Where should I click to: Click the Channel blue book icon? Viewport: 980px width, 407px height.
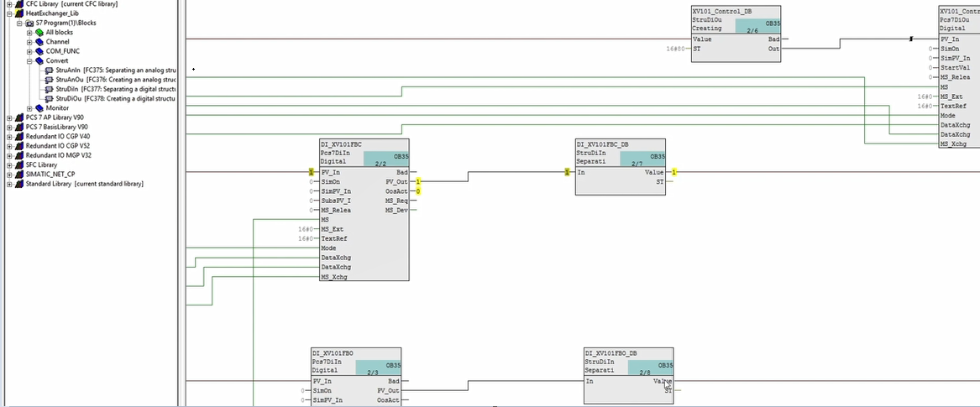39,42
